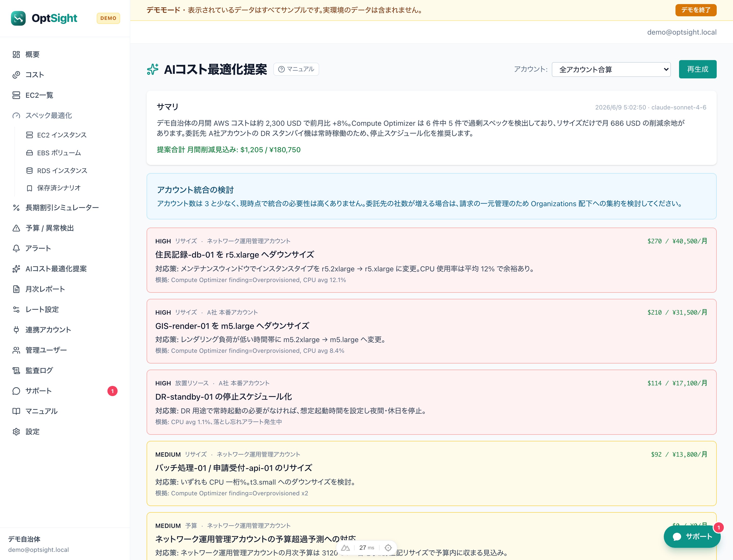The image size is (733, 560).
Task: Click the 管理ユーザー users icon
Action: (x=16, y=350)
